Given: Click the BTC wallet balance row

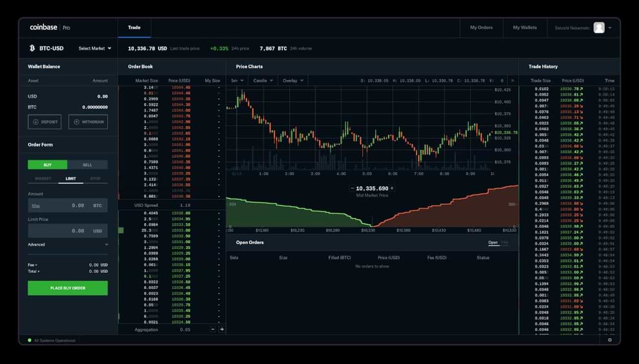Looking at the screenshot, I should coord(68,107).
